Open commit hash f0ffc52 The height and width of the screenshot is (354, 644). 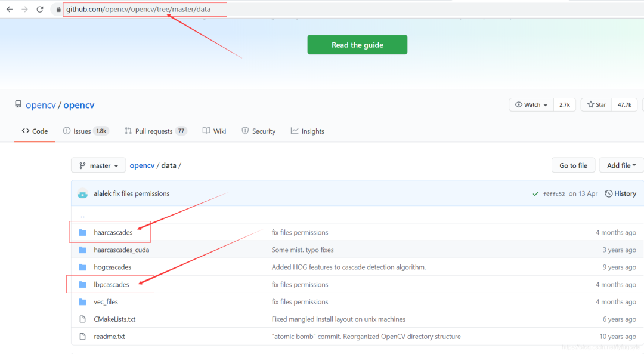pyautogui.click(x=553, y=193)
